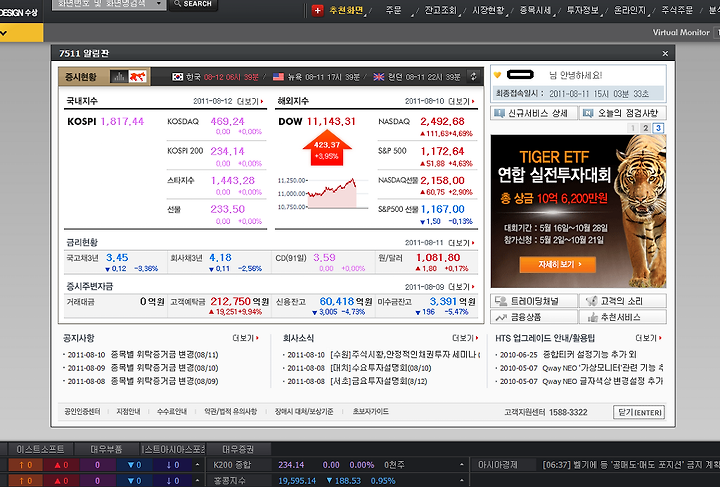720x487 pixels.
Task: Open the 약관/법적 유의사항 footer link
Action: (231, 412)
